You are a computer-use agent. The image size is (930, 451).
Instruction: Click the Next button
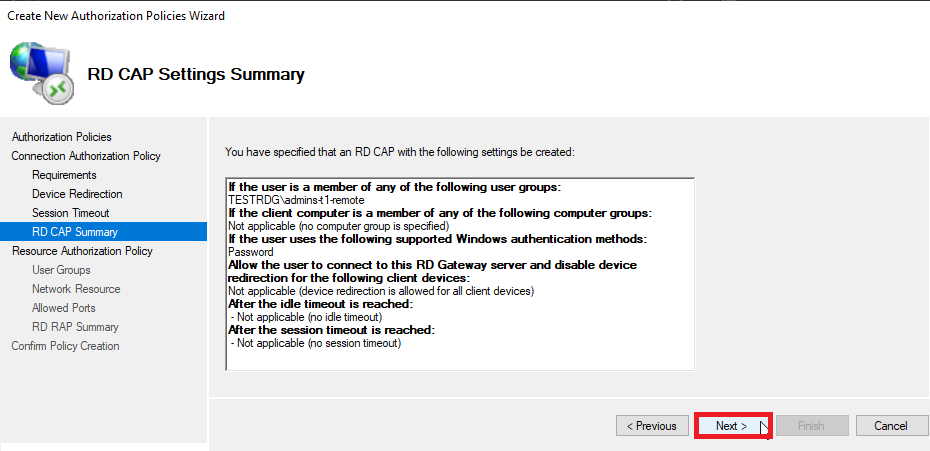point(732,426)
